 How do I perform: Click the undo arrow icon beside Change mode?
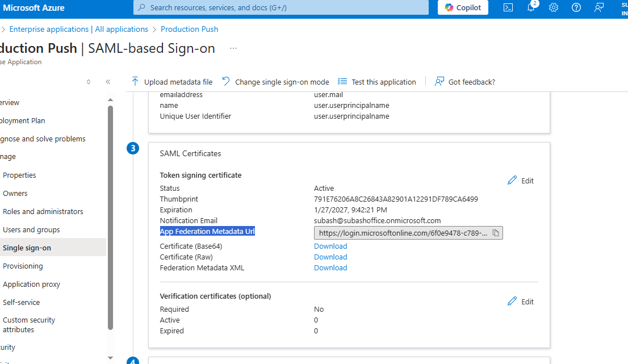[226, 81]
